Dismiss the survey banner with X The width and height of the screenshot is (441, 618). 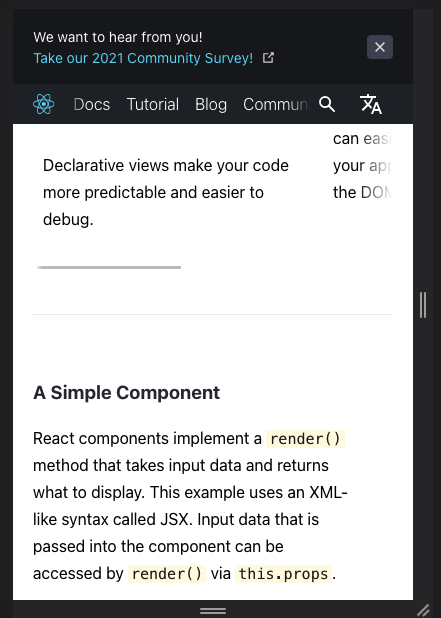tap(380, 47)
